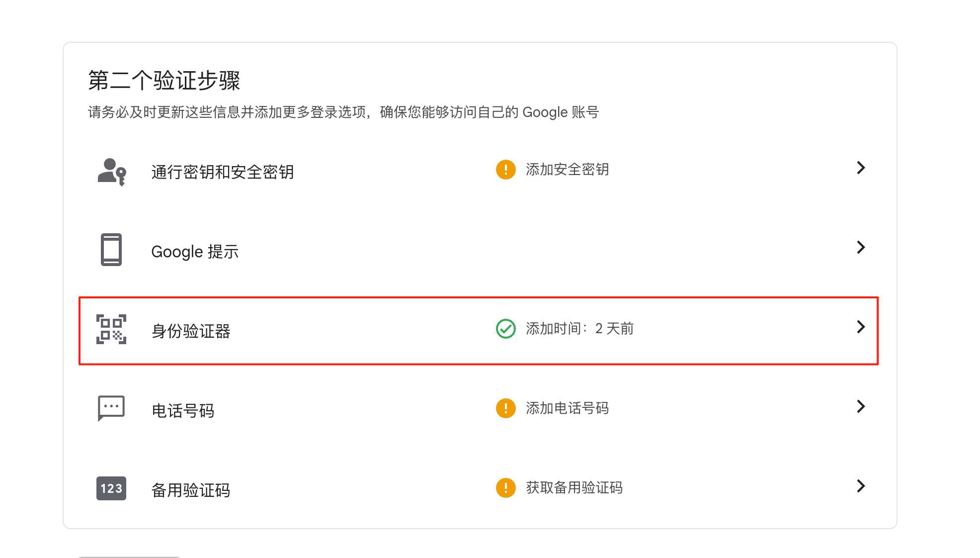Viewport: 980px width, 558px height.
Task: Click the 获取备用验证码 link text
Action: tap(574, 488)
